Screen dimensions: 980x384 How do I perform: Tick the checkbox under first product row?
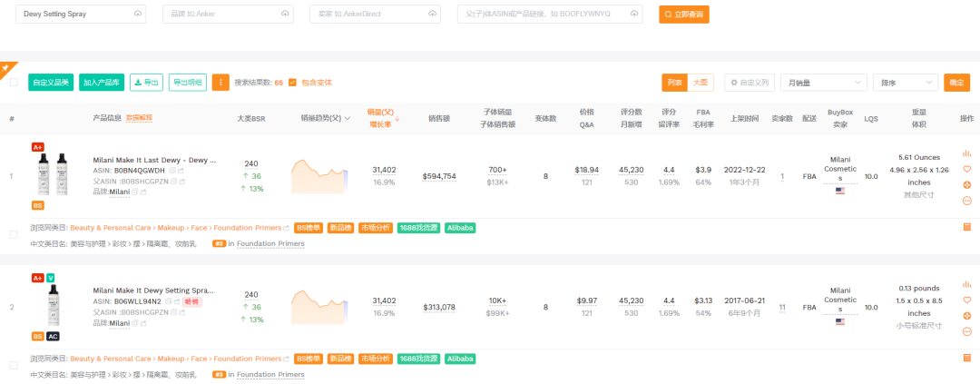point(14,234)
